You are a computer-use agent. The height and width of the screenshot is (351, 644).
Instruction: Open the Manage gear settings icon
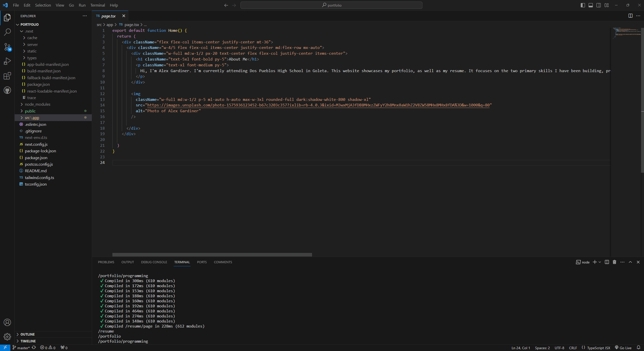pos(7,337)
